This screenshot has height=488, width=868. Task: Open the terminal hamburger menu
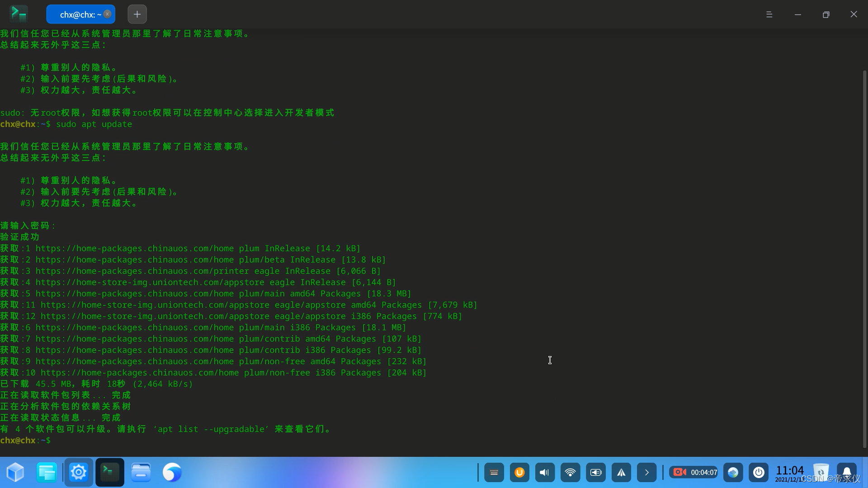tap(769, 14)
